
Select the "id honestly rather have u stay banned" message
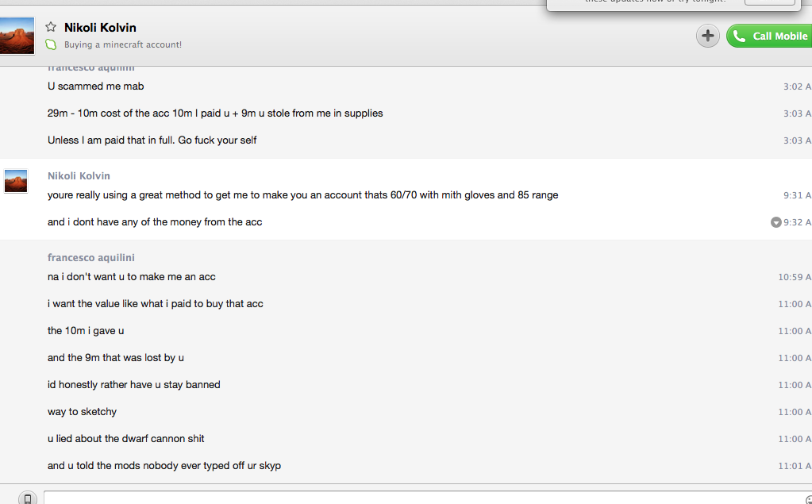click(x=133, y=385)
